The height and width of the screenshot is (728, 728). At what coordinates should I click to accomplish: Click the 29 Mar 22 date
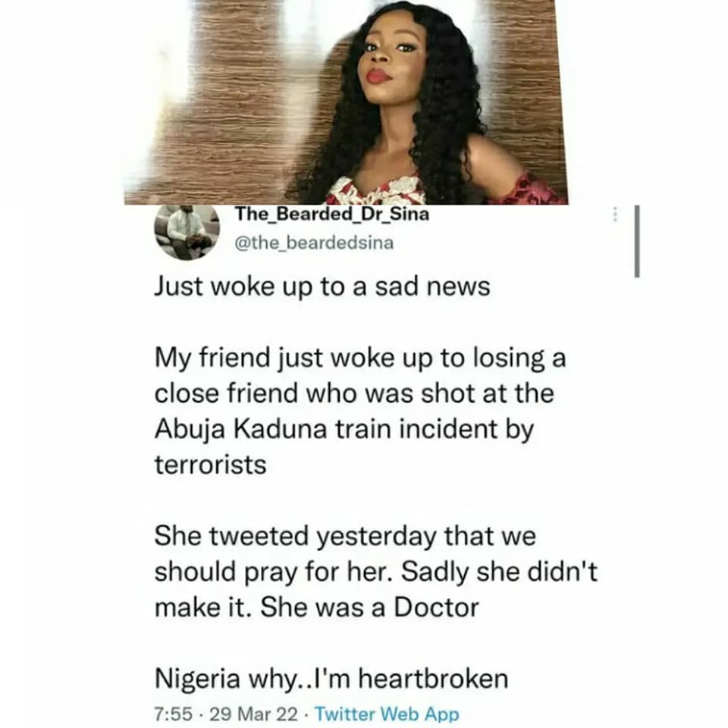pyautogui.click(x=253, y=714)
